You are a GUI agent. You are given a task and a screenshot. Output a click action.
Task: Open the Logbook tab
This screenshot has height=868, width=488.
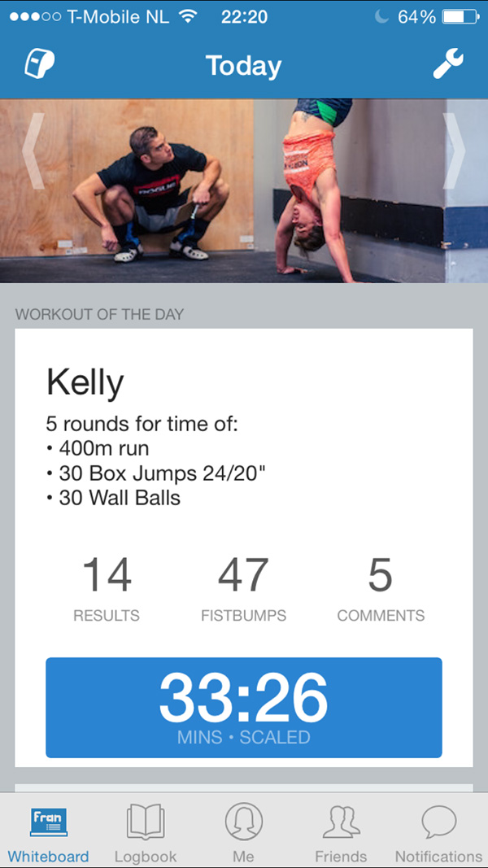click(x=146, y=831)
